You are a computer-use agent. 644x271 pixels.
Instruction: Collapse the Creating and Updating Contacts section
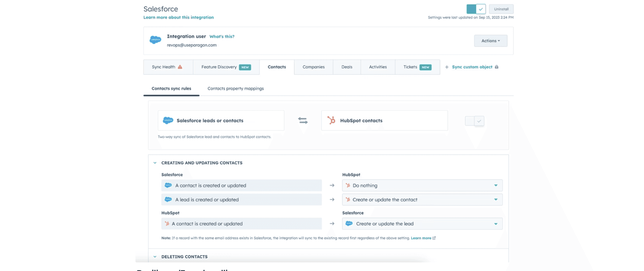pyautogui.click(x=155, y=163)
